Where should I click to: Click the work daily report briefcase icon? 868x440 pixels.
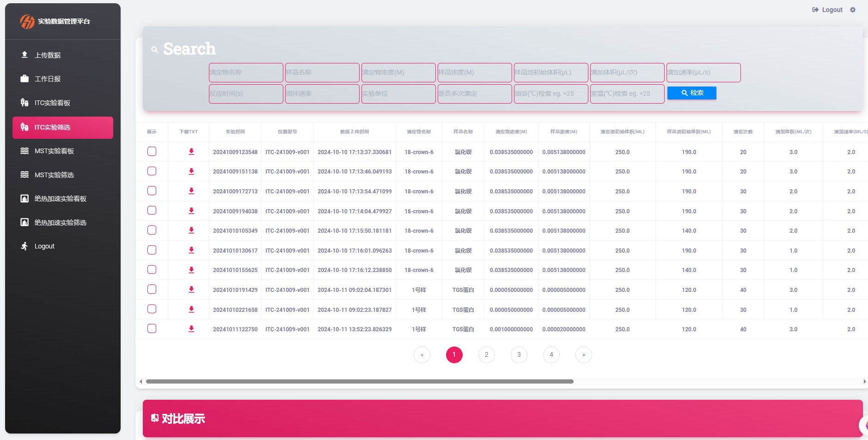click(24, 79)
